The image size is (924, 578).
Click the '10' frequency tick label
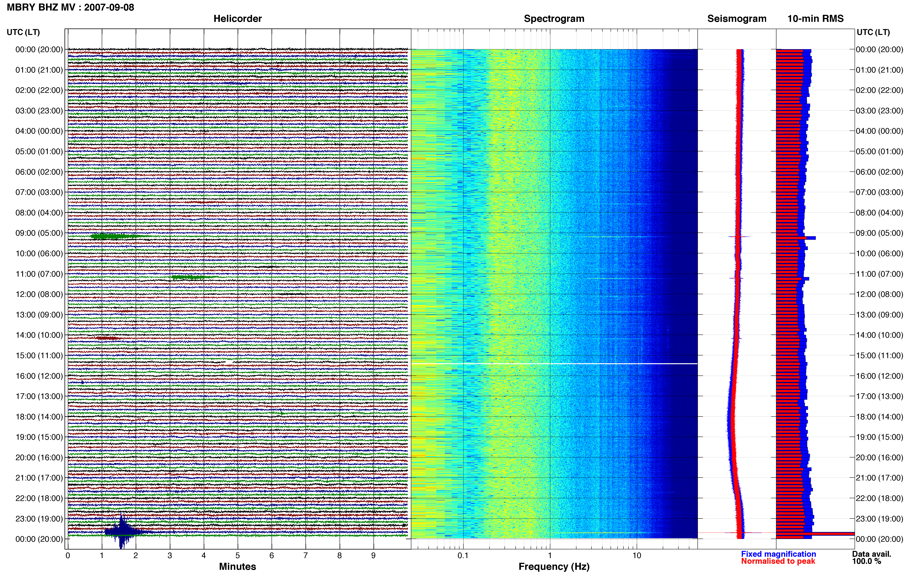point(636,555)
